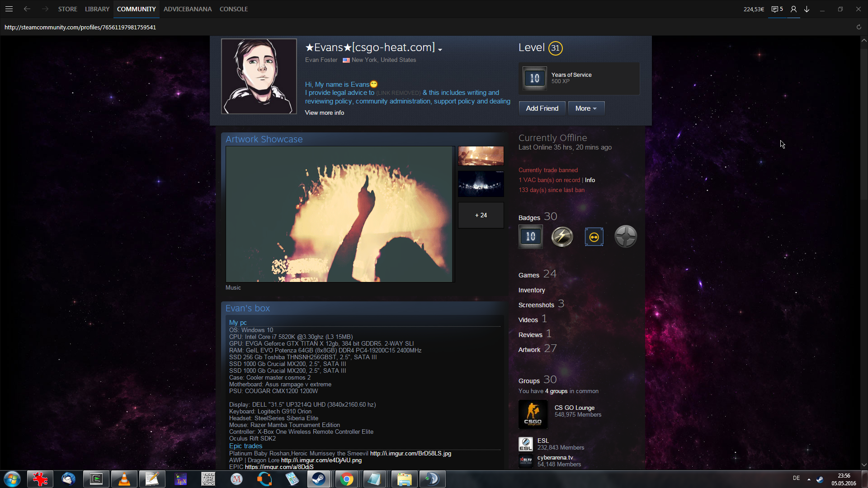Click the +24 more artwork thumbnail
This screenshot has height=488, width=868.
pyautogui.click(x=481, y=216)
